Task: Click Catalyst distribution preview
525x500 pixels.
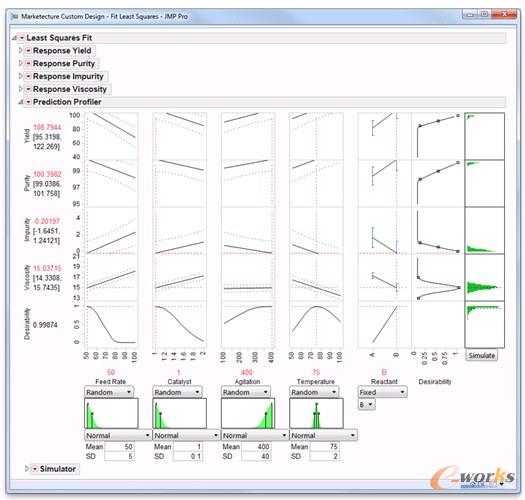Action: tap(179, 413)
